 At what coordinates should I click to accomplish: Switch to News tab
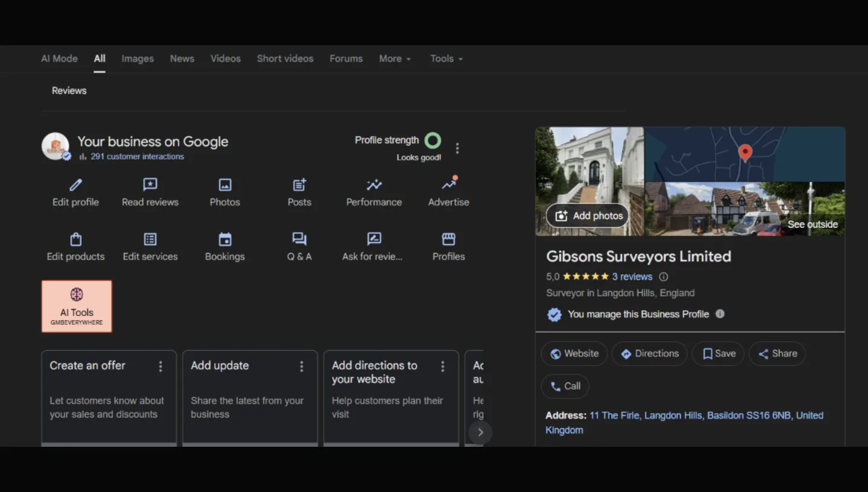182,58
